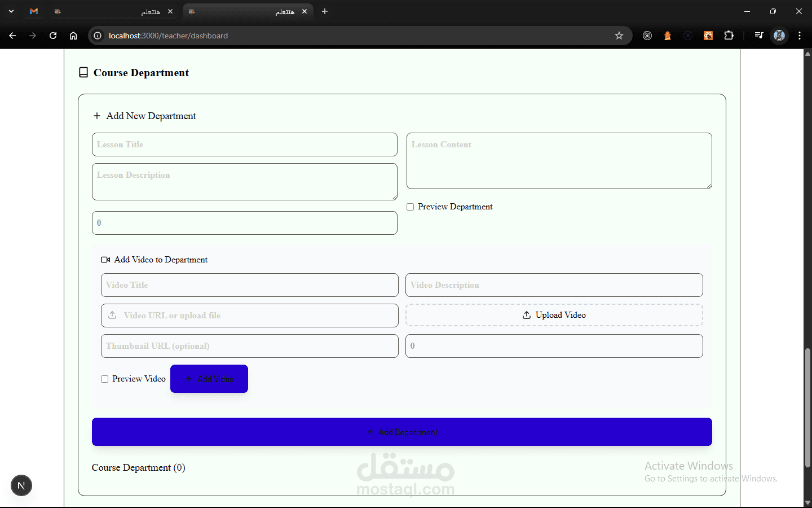Viewport: 812px width, 508px height.
Task: Go forward in browser history
Action: pyautogui.click(x=33, y=36)
